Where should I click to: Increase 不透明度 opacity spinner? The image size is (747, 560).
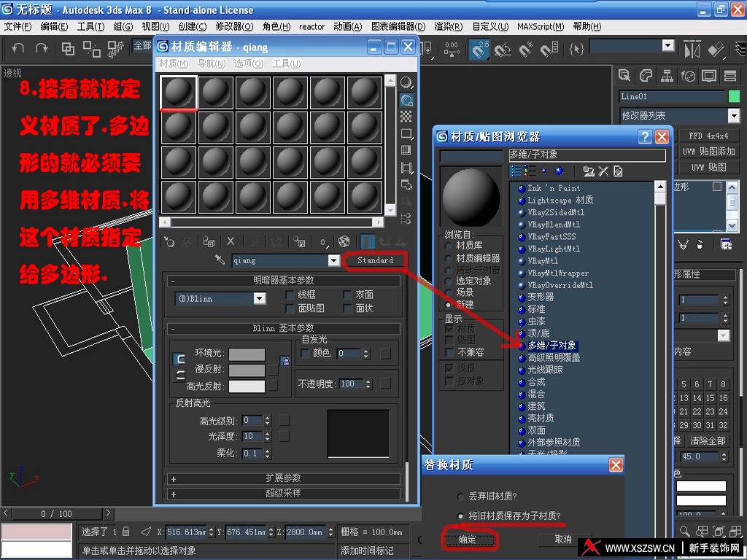point(368,381)
